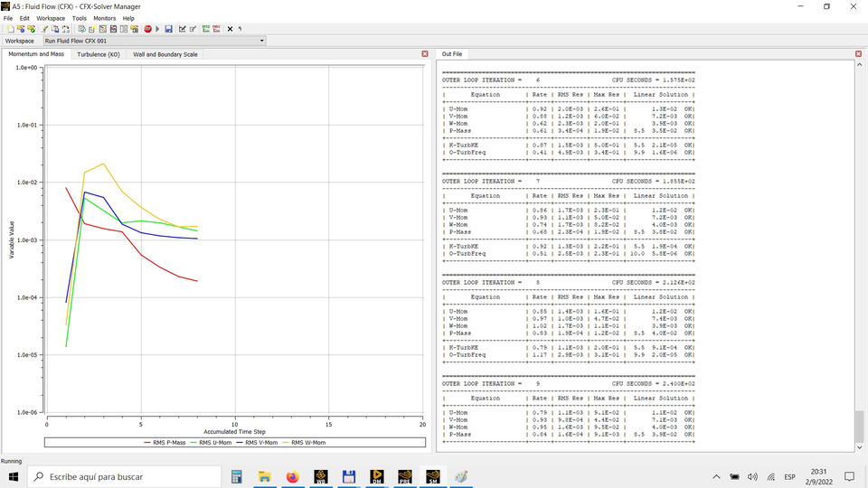
Task: Click the new file icon in toolbar
Action: click(8, 29)
